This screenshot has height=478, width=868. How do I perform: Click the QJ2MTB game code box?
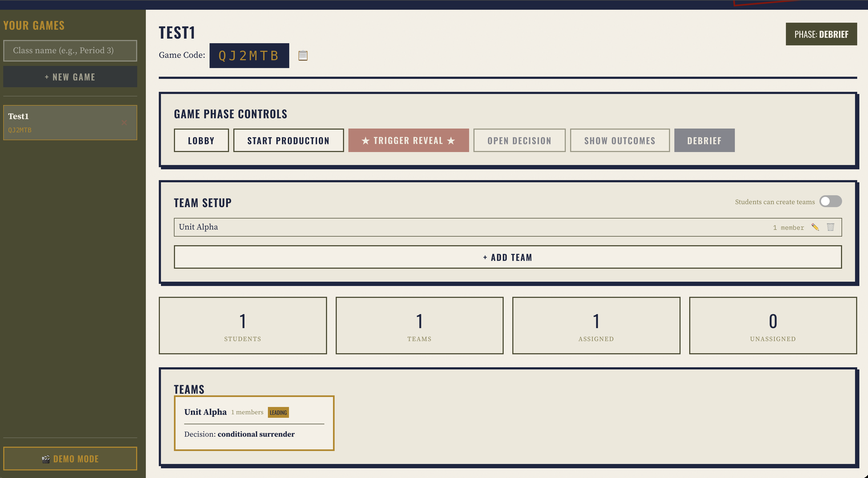249,56
